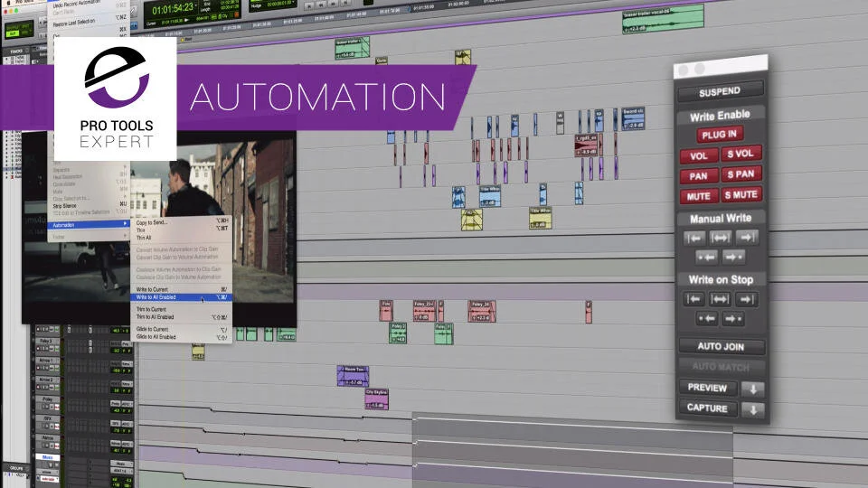Choose Thin All in Automation submenu
Viewport: 868px width, 488px height.
click(182, 238)
